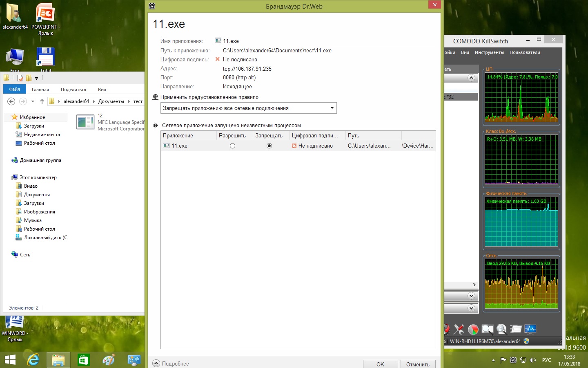
Task: Select the file named 12 in Explorer
Action: point(110,122)
